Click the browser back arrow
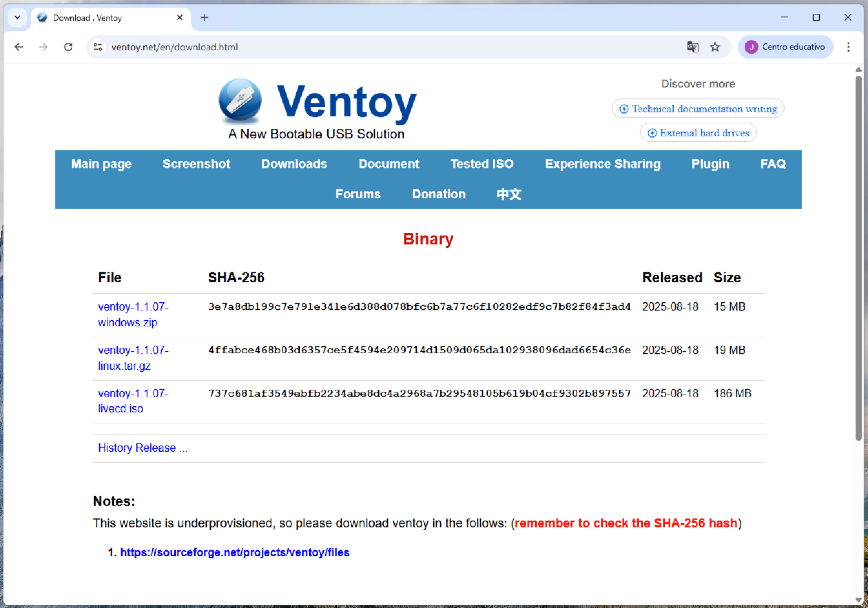Viewport: 868px width, 608px height. (x=19, y=47)
